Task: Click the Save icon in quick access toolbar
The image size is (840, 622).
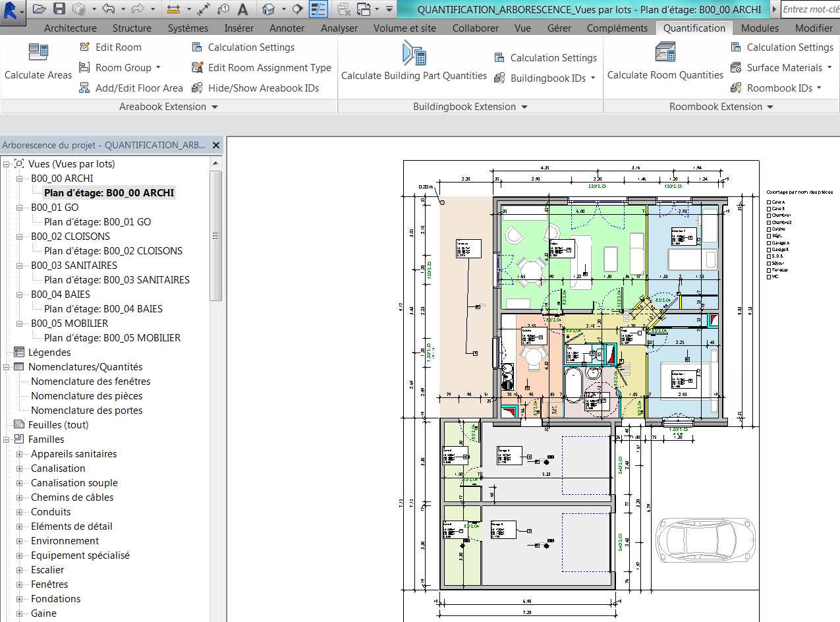Action: click(59, 9)
